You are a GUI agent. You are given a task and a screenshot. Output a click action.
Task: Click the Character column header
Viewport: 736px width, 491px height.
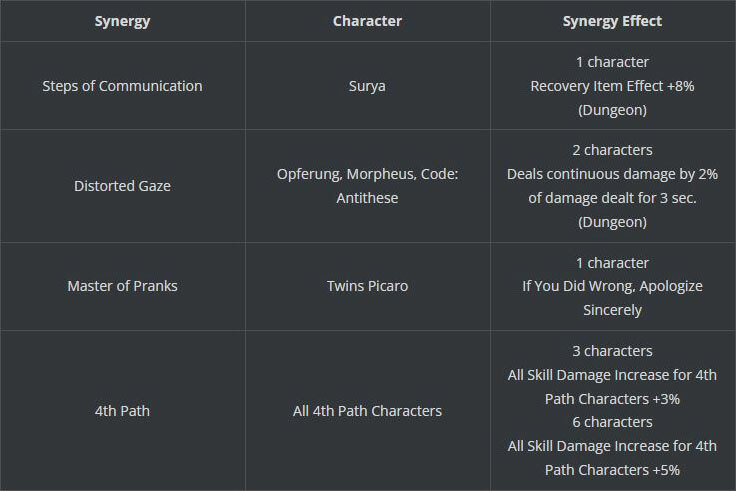(368, 21)
